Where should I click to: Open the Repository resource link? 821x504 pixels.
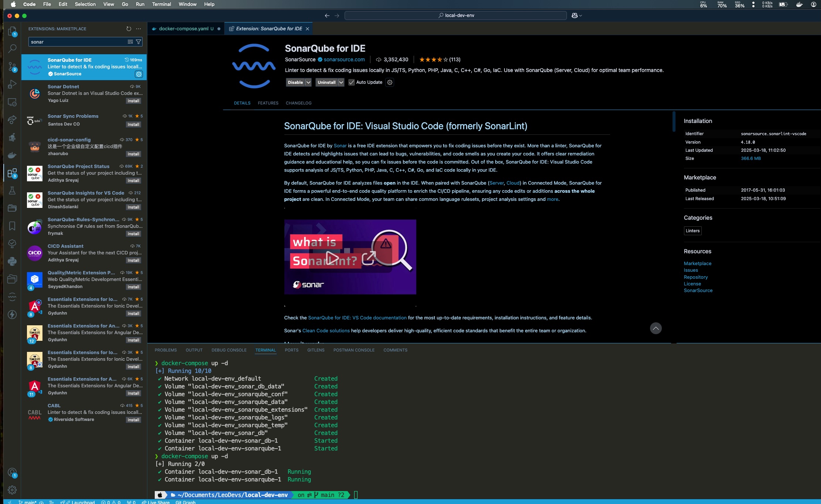pos(696,277)
